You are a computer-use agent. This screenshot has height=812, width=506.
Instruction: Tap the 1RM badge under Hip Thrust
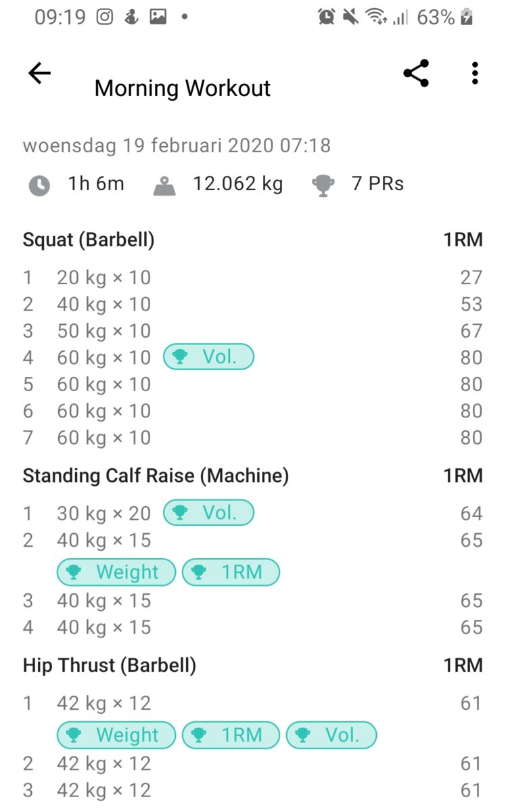pyautogui.click(x=231, y=736)
